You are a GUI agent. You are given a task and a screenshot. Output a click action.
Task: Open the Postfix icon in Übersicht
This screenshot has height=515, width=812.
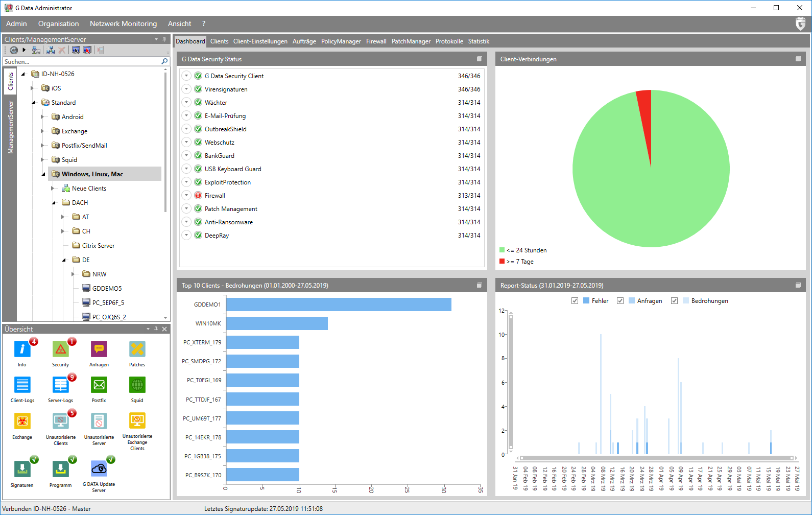pyautogui.click(x=99, y=385)
